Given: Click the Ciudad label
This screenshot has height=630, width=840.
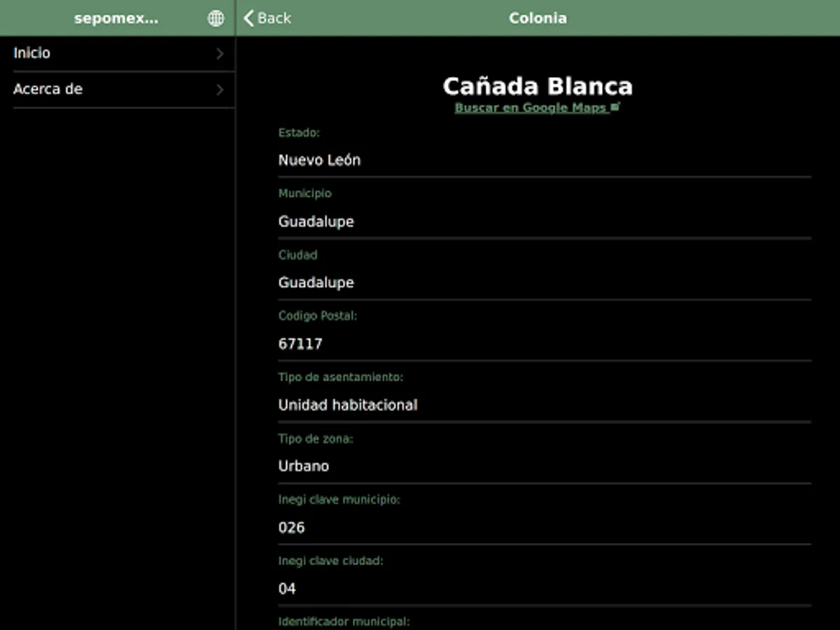Looking at the screenshot, I should click(297, 255).
